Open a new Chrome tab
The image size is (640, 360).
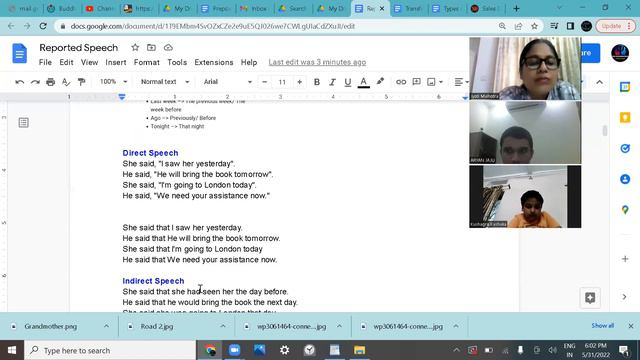(516, 8)
